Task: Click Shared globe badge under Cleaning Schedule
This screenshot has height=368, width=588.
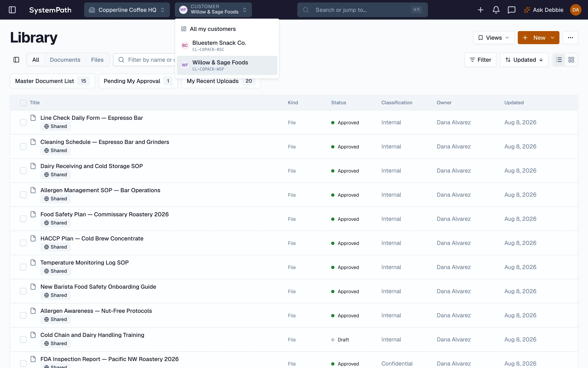Action: pyautogui.click(x=55, y=150)
